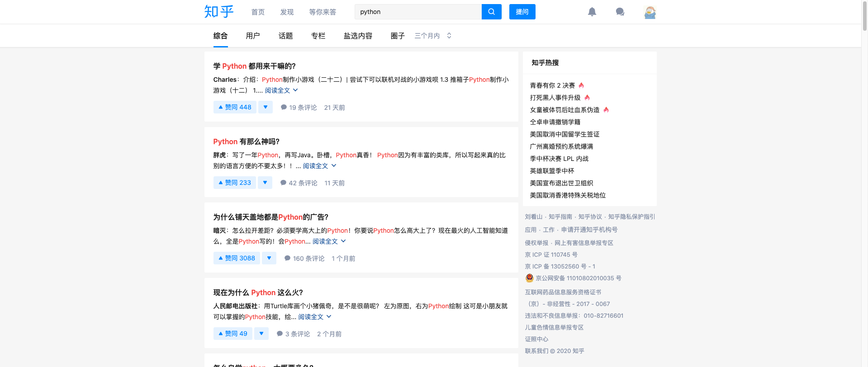The width and height of the screenshot is (868, 367).
Task: Open the notifications bell icon
Action: coord(592,12)
